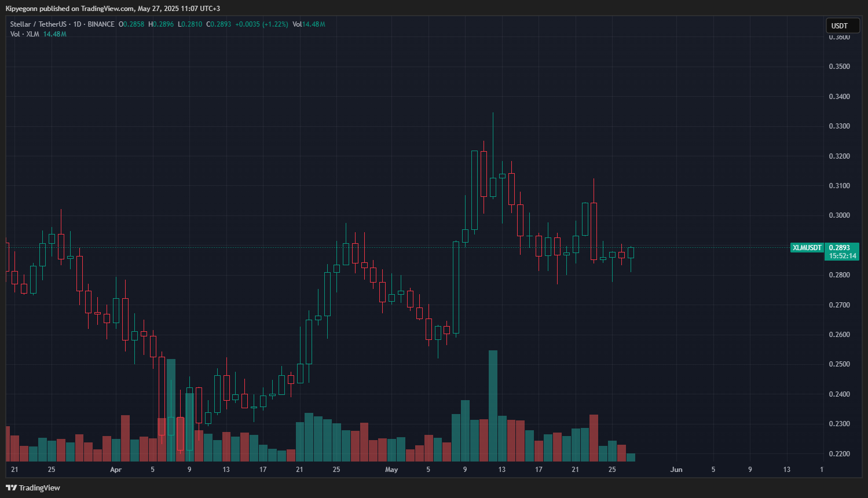
Task: Click the TradingView logo at bottom left
Action: (x=33, y=488)
